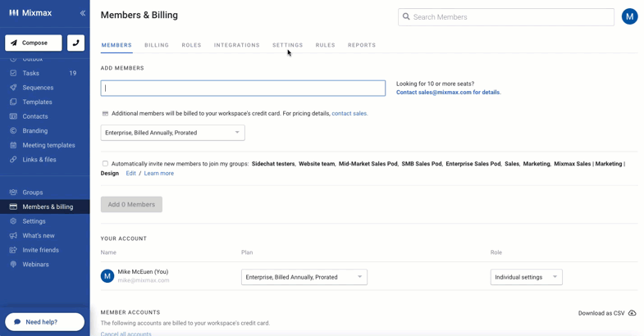Image resolution: width=644 pixels, height=336 pixels.
Task: Click the magnifier icon in the search box
Action: tap(406, 17)
